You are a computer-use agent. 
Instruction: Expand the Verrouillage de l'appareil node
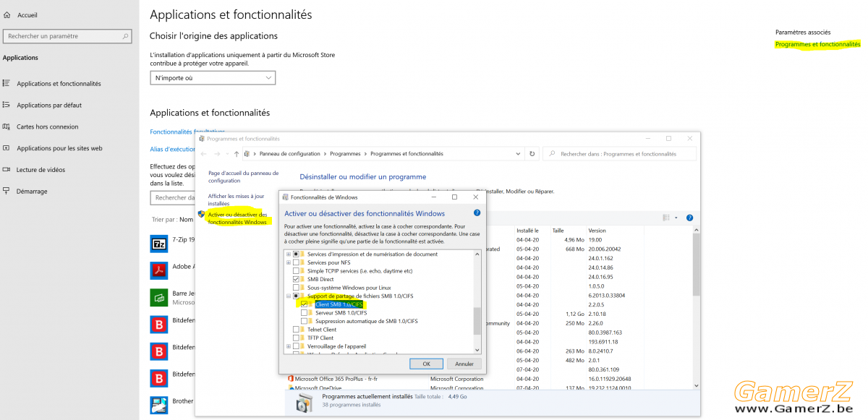point(289,346)
